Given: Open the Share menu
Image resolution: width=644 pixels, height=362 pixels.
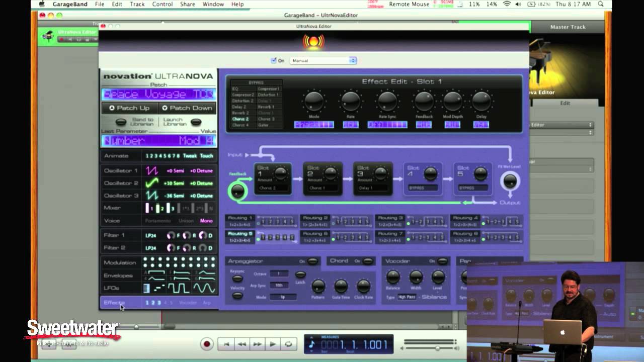Looking at the screenshot, I should pos(187,4).
